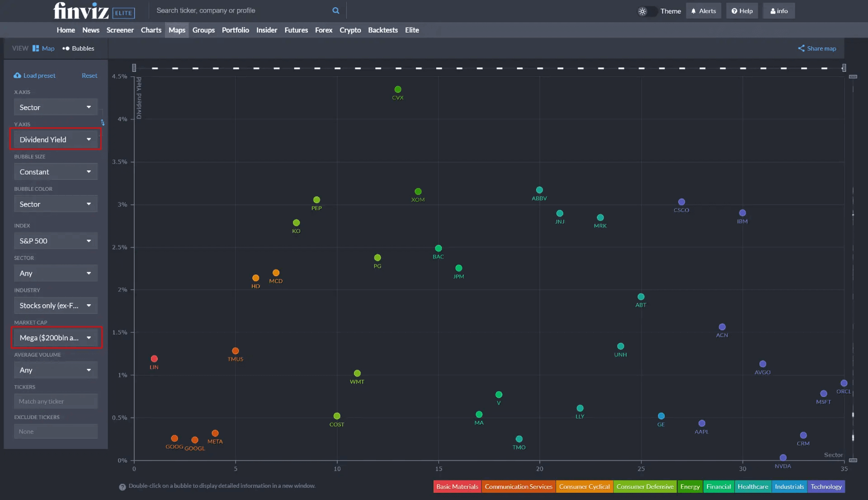This screenshot has height=500, width=868.
Task: Reset the bubble chart settings
Action: [x=90, y=75]
